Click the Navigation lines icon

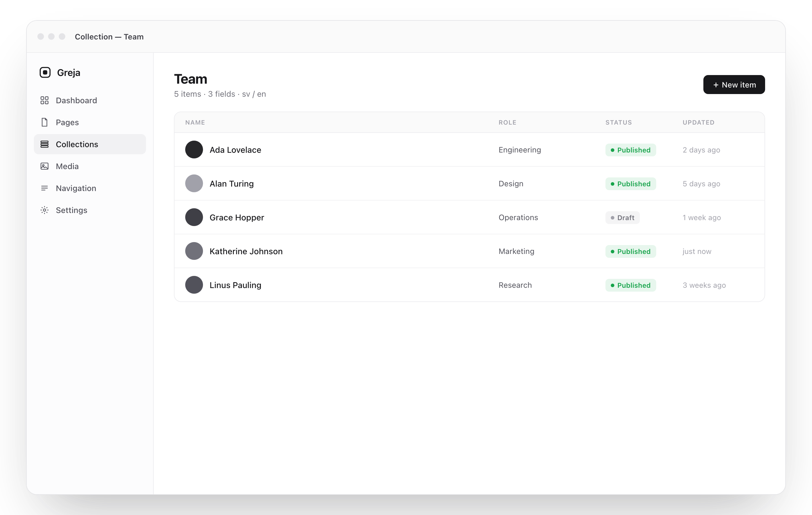pos(45,188)
